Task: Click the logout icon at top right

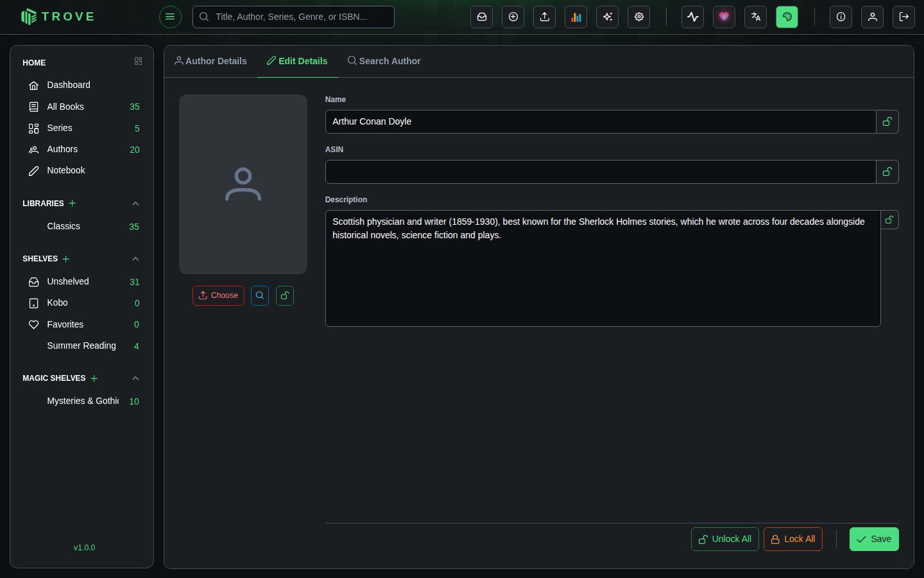Action: pyautogui.click(x=904, y=17)
